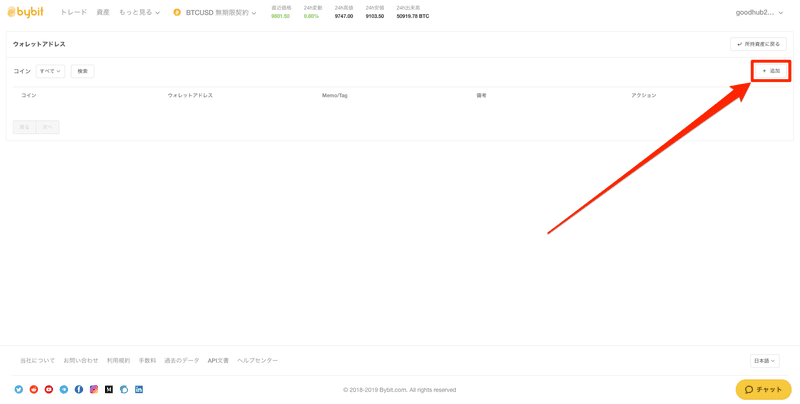Click the 24h出来高 value 50919.78 BTC
This screenshot has width=800, height=404.
tap(413, 16)
